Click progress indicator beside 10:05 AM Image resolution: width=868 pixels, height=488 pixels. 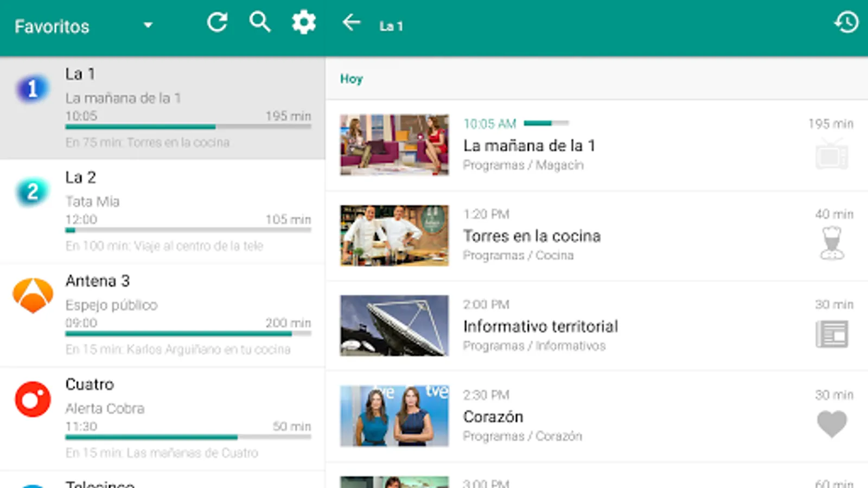tap(546, 123)
